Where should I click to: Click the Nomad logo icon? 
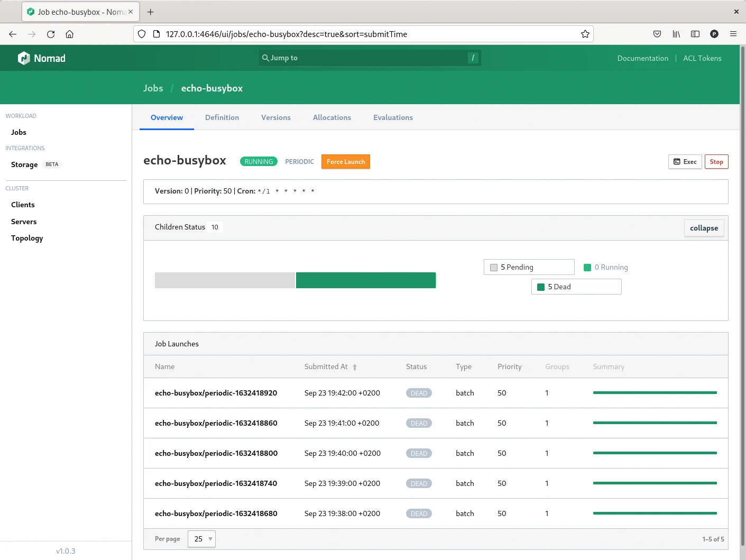point(24,58)
